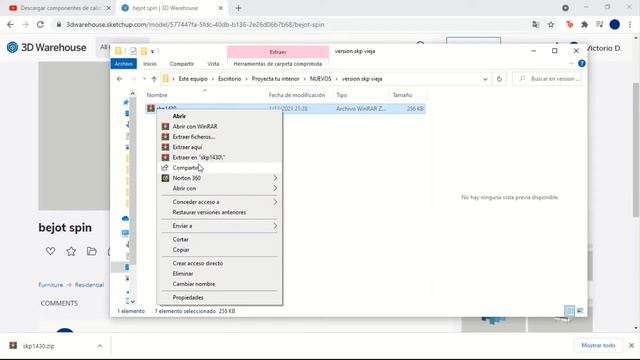Click Eliminar in the context menu
This screenshot has height=360, width=640.
click(182, 273)
